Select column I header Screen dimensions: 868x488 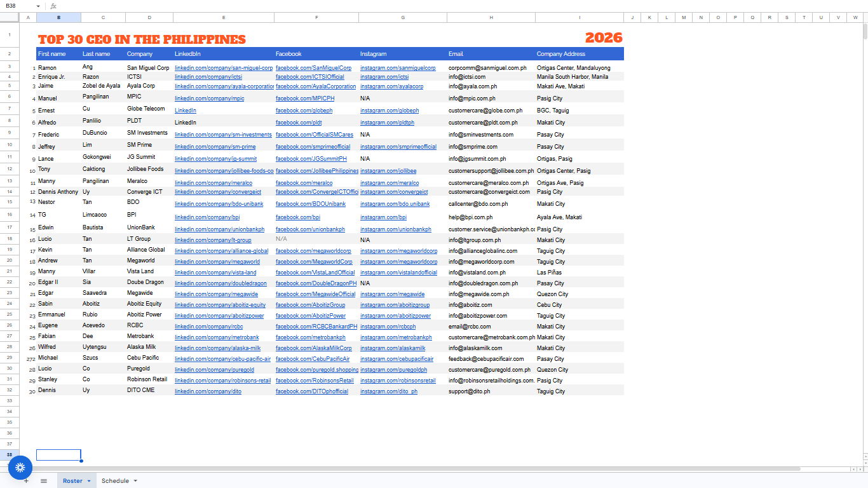[580, 17]
